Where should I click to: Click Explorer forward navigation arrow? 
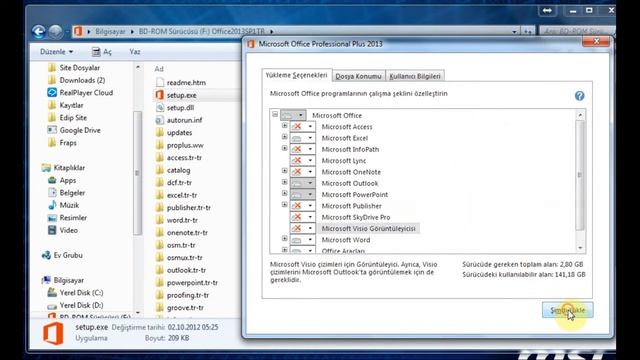(56, 31)
